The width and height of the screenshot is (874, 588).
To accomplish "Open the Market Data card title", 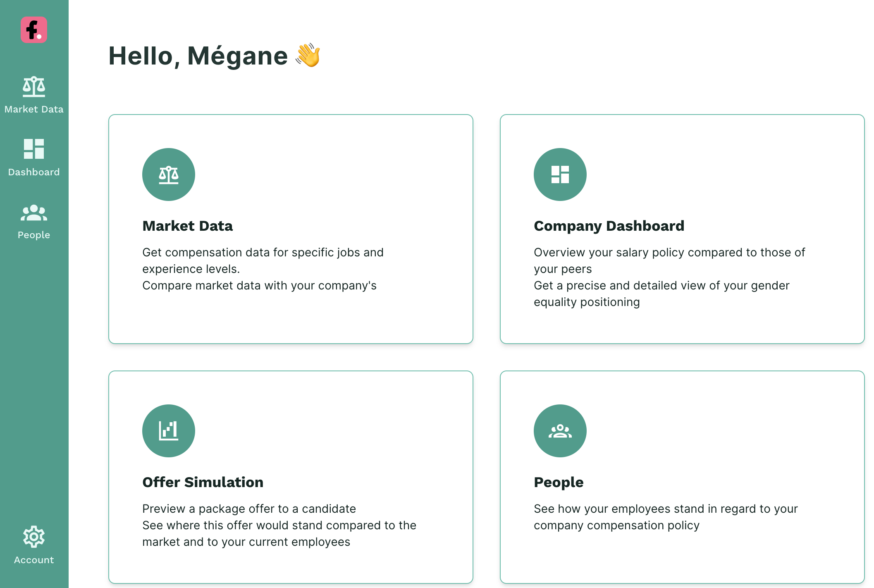I will click(188, 226).
